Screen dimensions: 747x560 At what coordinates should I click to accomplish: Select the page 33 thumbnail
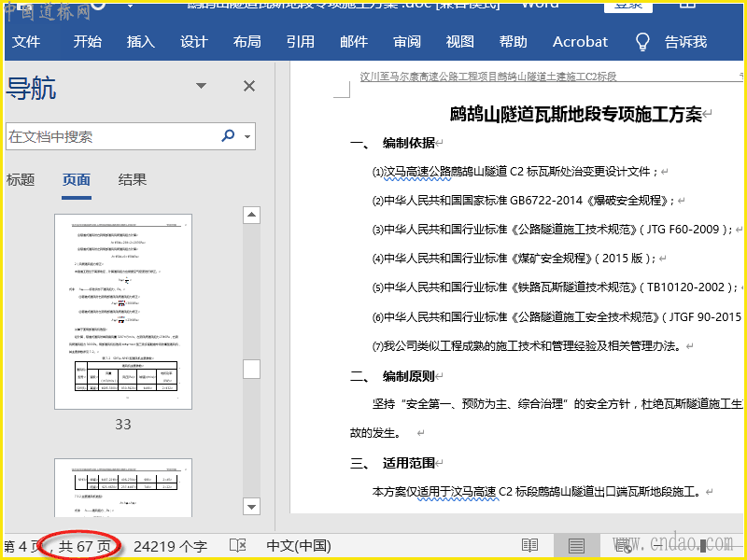click(x=123, y=312)
